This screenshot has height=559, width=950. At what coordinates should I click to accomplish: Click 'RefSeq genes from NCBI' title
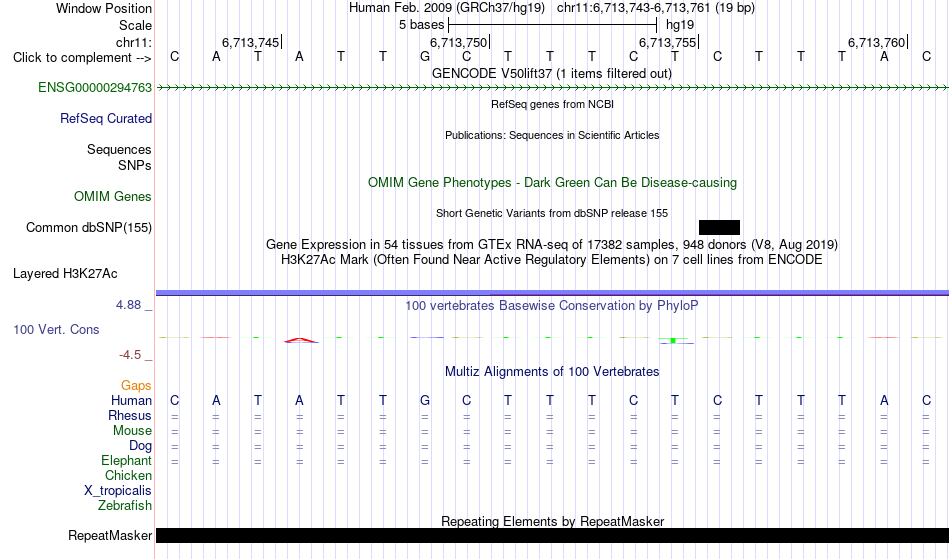(552, 104)
